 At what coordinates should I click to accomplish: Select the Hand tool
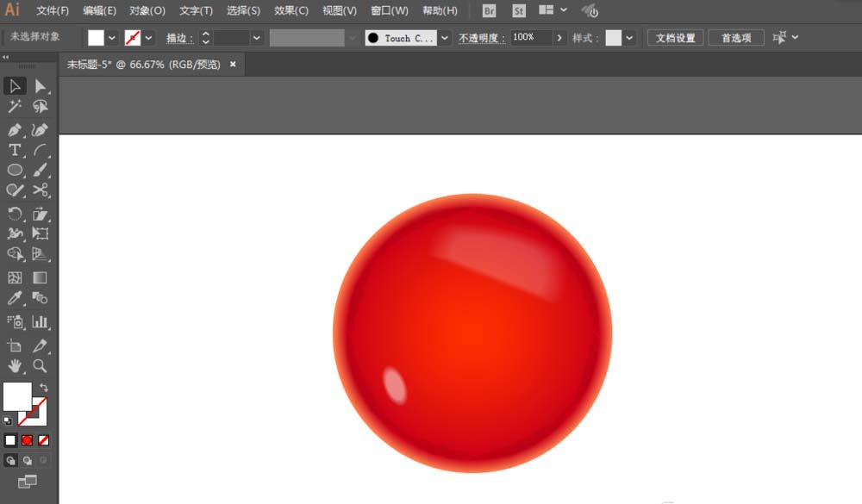tap(15, 366)
